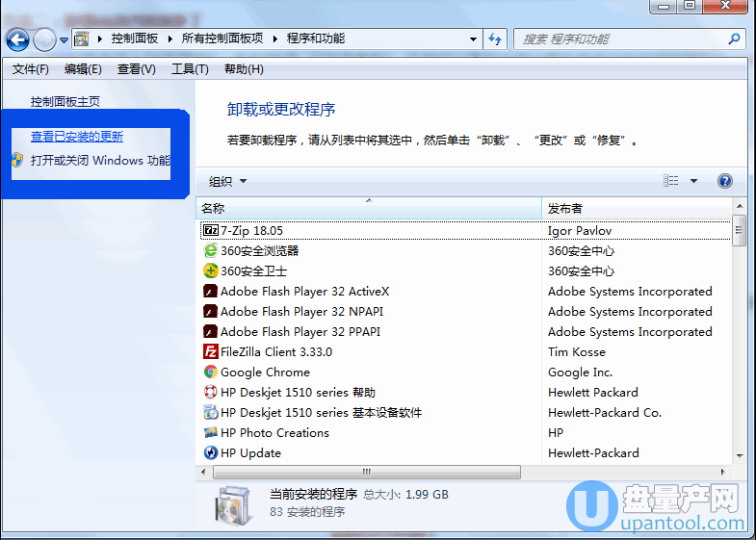This screenshot has width=756, height=540.
Task: Select Adobe Flash Player 32 NPAPI icon
Action: pyautogui.click(x=210, y=312)
